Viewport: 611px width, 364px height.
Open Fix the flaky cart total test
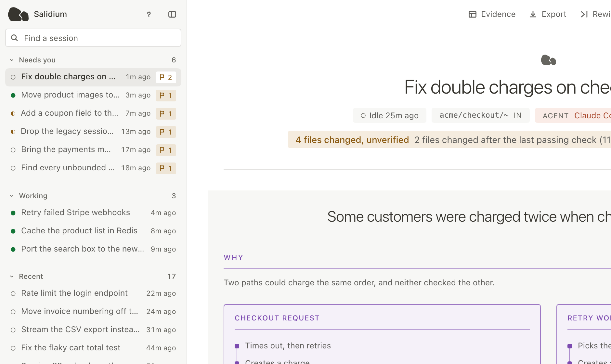coord(93,348)
